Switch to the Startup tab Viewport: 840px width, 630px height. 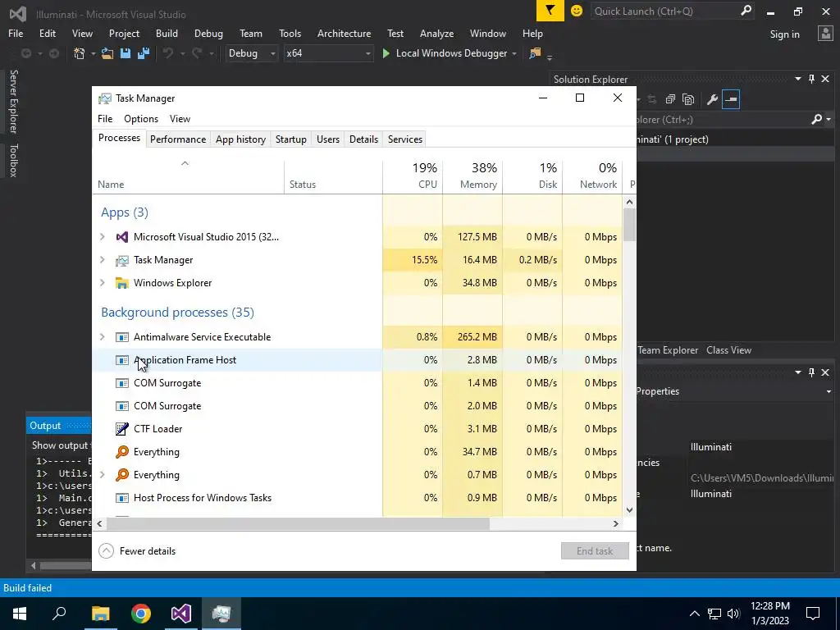point(291,139)
